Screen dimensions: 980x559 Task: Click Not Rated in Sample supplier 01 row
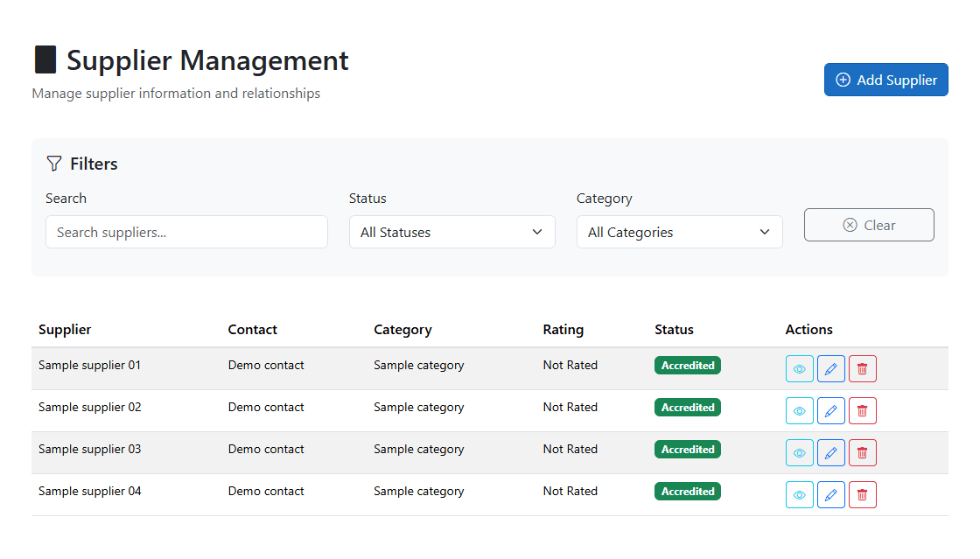click(570, 366)
